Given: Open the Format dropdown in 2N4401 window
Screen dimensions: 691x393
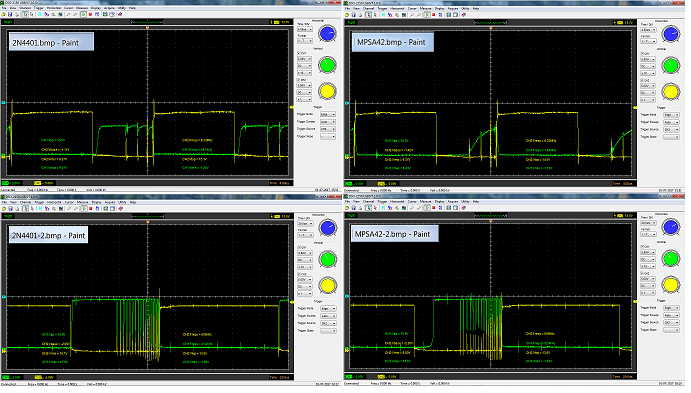Looking at the screenshot, I should click(305, 41).
